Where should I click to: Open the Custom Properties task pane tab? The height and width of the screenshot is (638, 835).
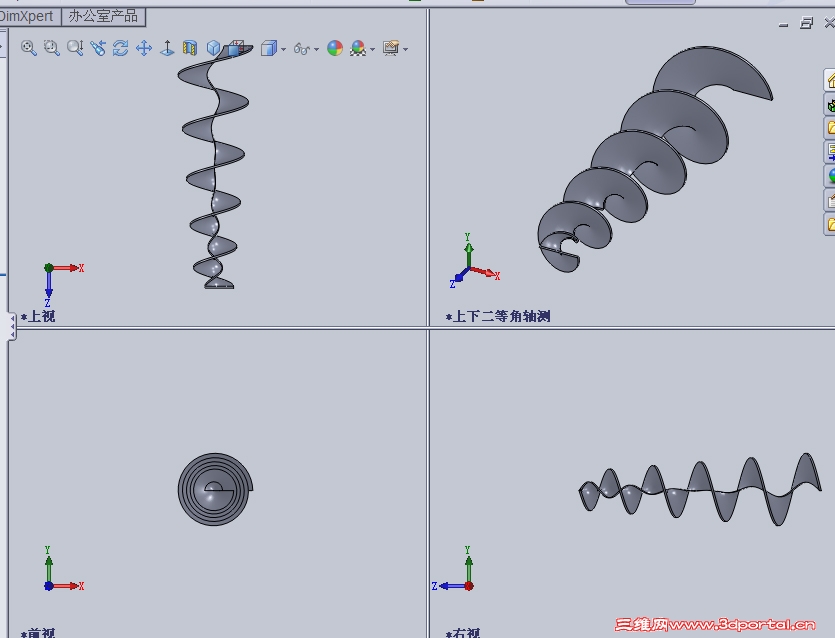[829, 200]
